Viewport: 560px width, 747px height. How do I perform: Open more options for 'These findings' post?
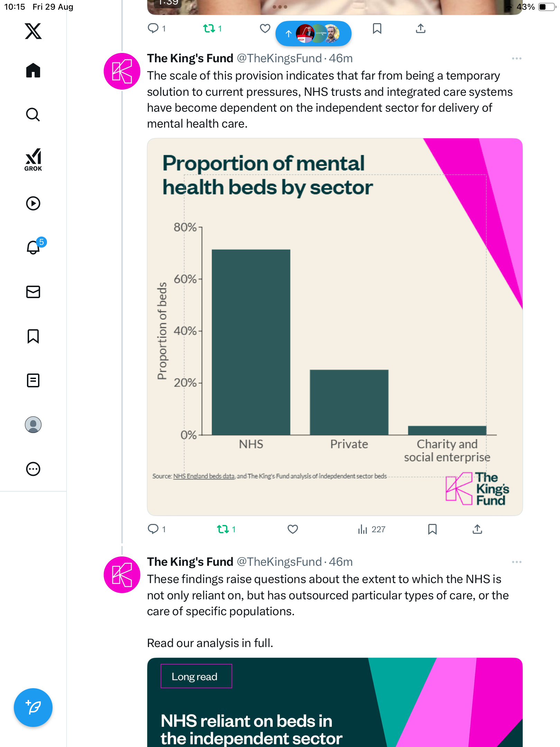516,562
